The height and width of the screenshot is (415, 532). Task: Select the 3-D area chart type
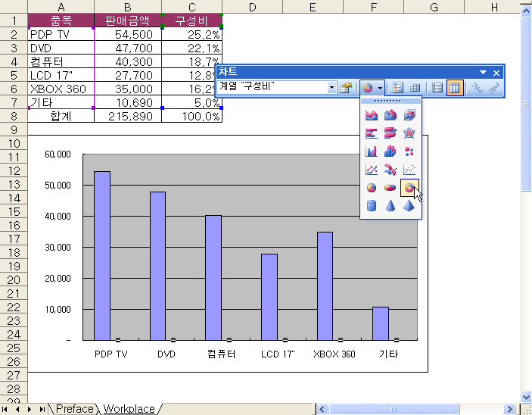[x=390, y=115]
